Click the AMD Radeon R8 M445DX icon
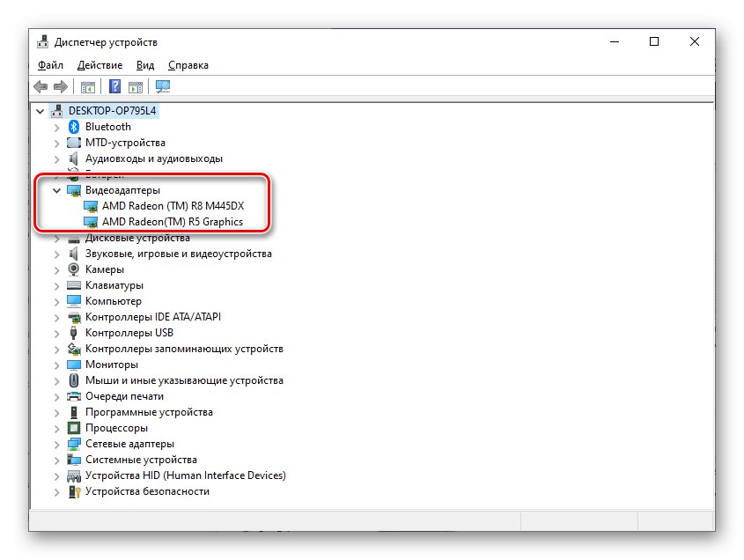Viewport: 744px width, 560px height. 91,206
